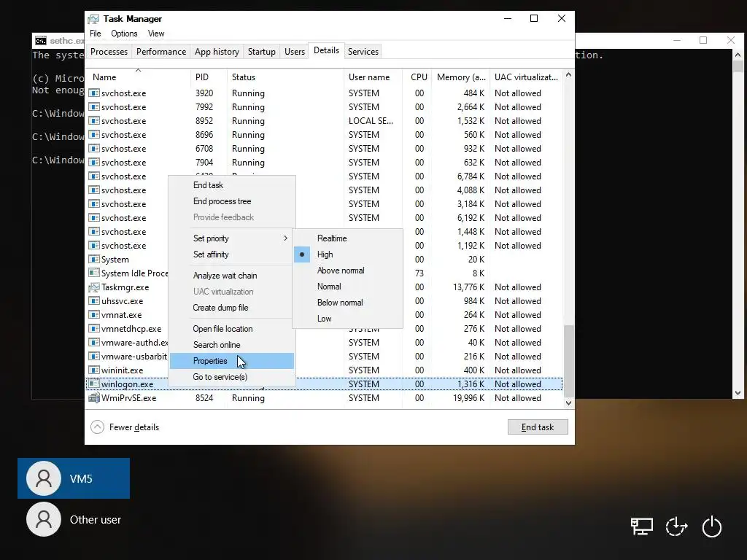This screenshot has width=747, height=560.
Task: Open the Options menu
Action: pos(124,34)
